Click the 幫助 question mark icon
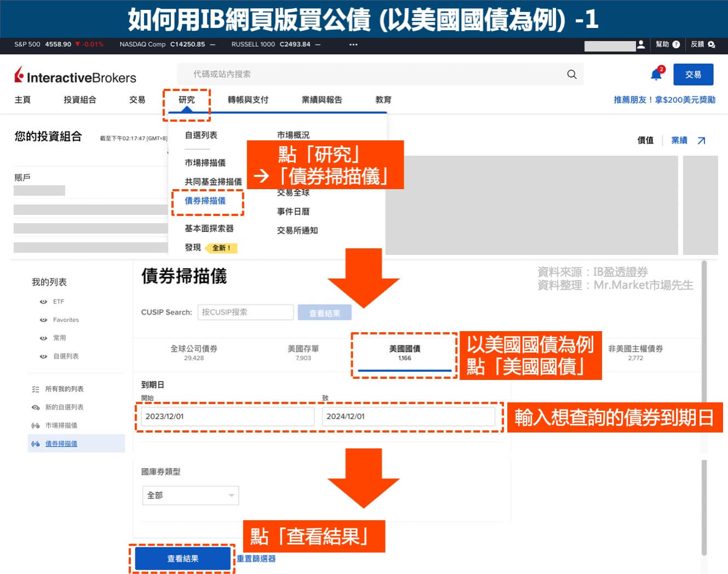The image size is (728, 574). pos(676,44)
